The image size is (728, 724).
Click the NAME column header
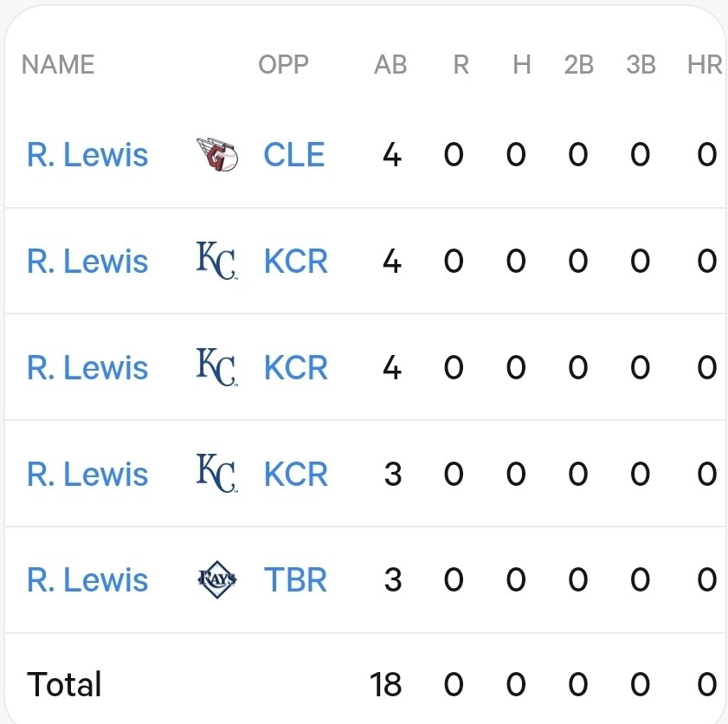[x=58, y=65]
